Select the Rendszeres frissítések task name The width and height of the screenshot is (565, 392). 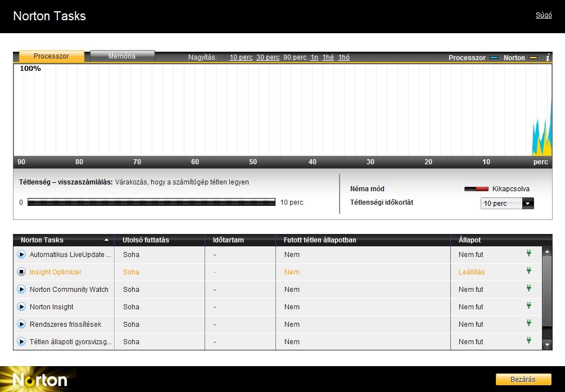point(66,324)
